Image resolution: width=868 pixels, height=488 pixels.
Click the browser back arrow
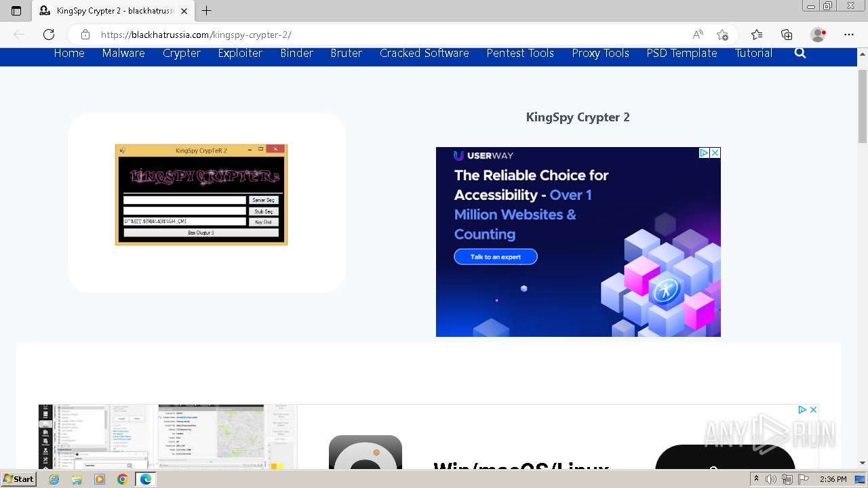pos(19,35)
